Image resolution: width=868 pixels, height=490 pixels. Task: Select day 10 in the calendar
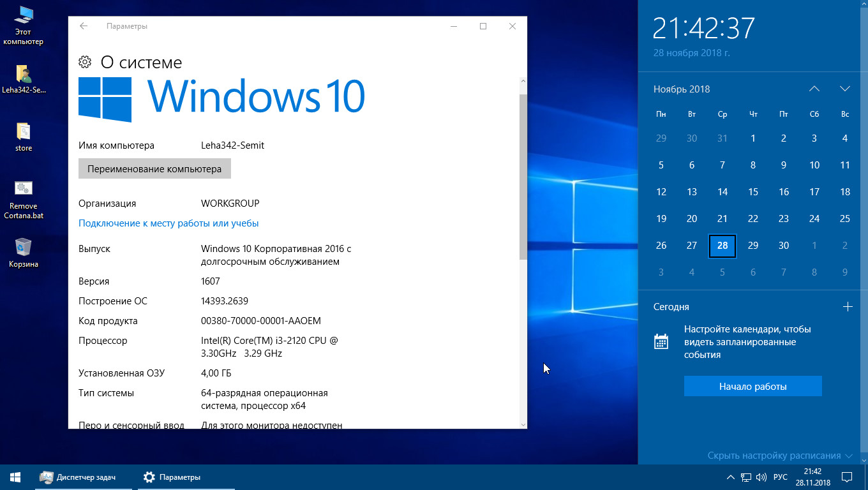pos(814,165)
